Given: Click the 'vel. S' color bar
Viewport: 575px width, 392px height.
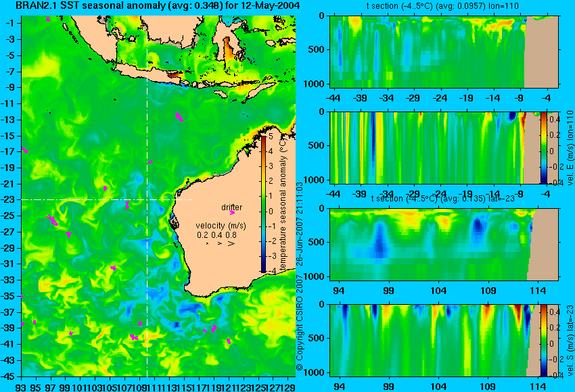Looking at the screenshot, I should [x=544, y=341].
